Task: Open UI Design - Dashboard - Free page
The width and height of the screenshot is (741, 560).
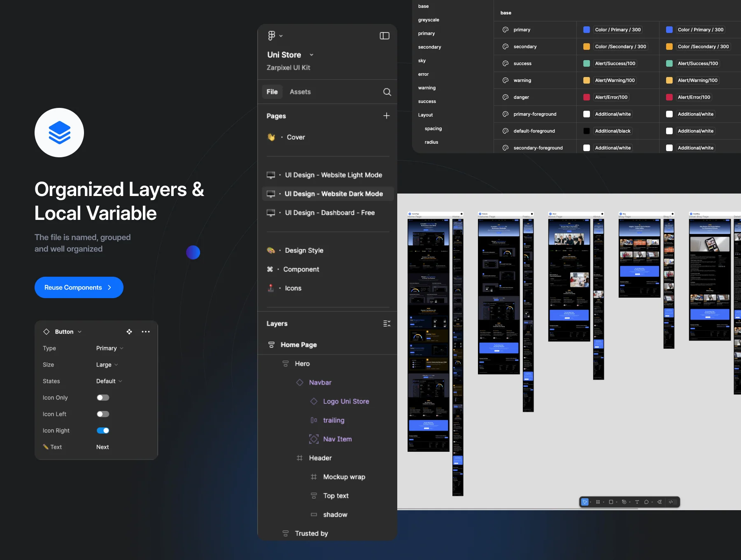Action: point(328,213)
